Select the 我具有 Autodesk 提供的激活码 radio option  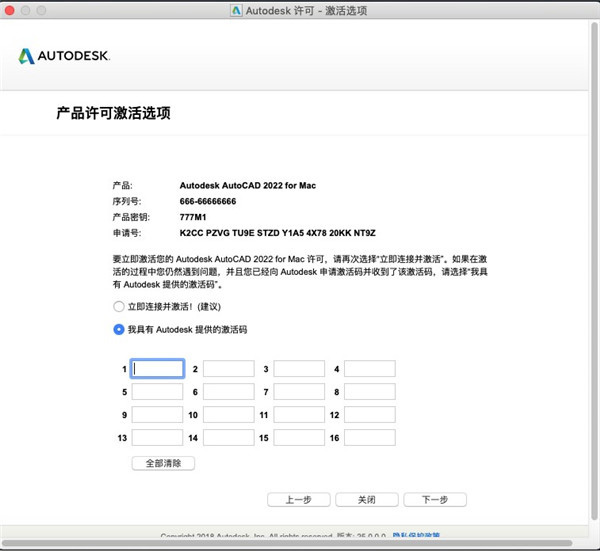(x=119, y=329)
